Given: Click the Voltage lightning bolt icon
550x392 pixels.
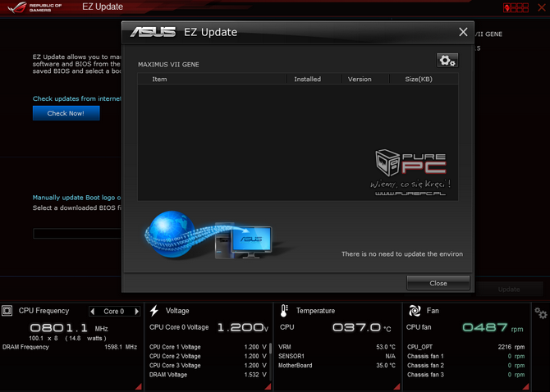Looking at the screenshot, I should click(154, 311).
